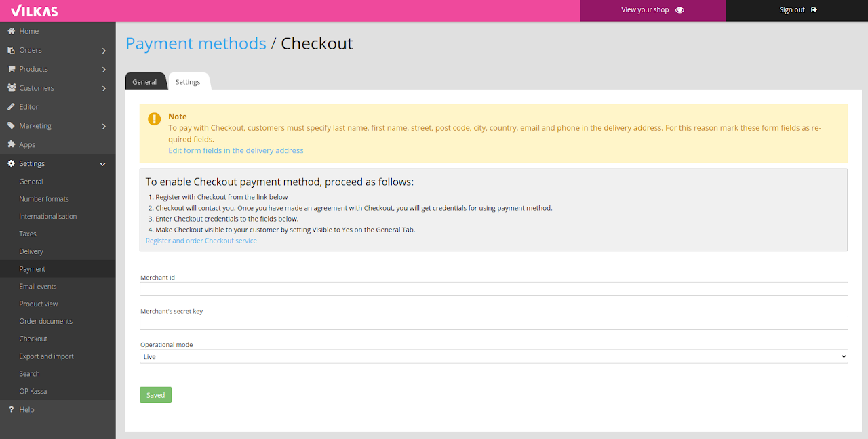Click the Editor pencil icon
868x439 pixels.
coord(11,107)
